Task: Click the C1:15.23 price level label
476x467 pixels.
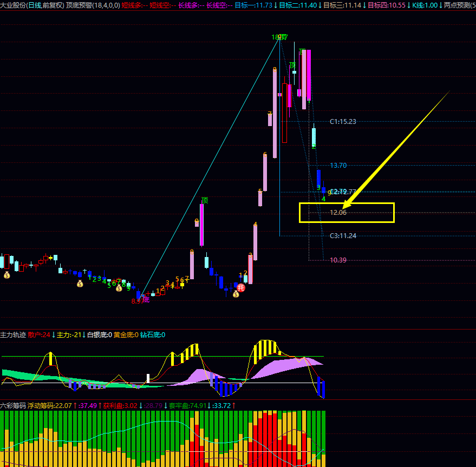Action: 343,122
